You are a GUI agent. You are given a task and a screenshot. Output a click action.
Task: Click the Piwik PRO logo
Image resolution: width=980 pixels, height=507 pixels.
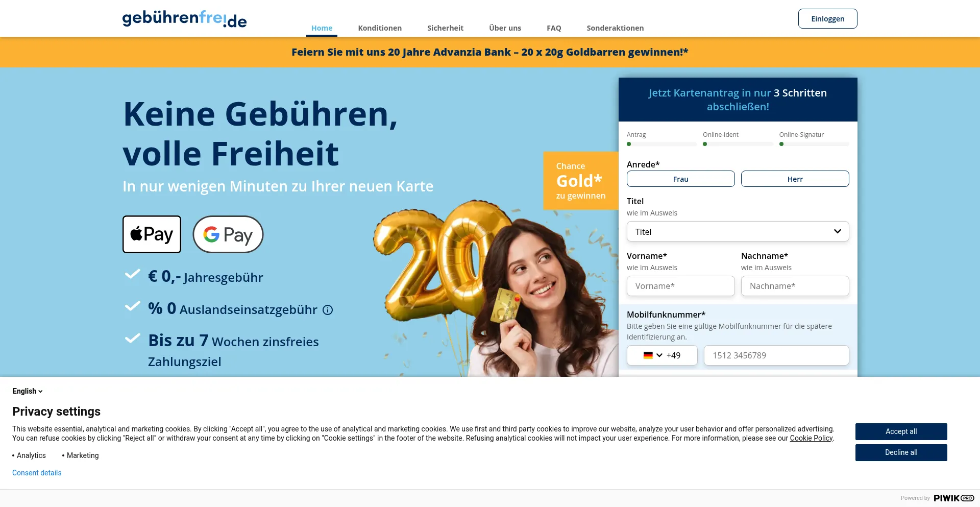pos(954,498)
